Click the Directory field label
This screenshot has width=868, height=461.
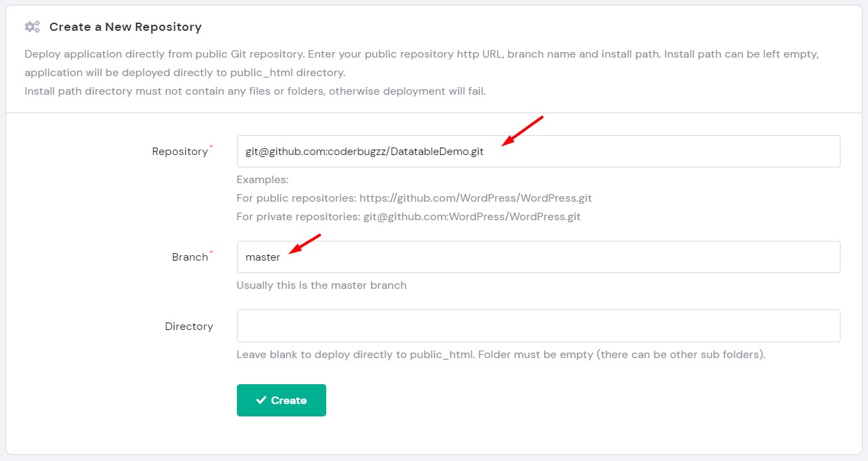tap(189, 326)
